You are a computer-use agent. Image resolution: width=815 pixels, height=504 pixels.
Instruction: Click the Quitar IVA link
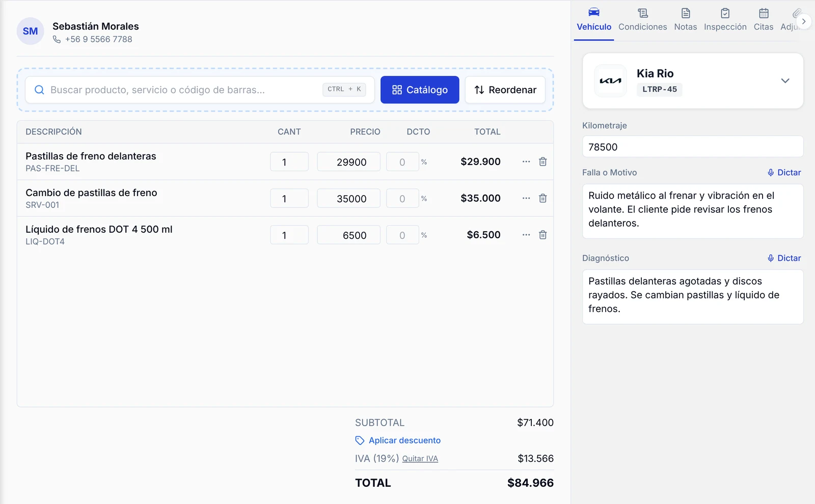point(420,459)
